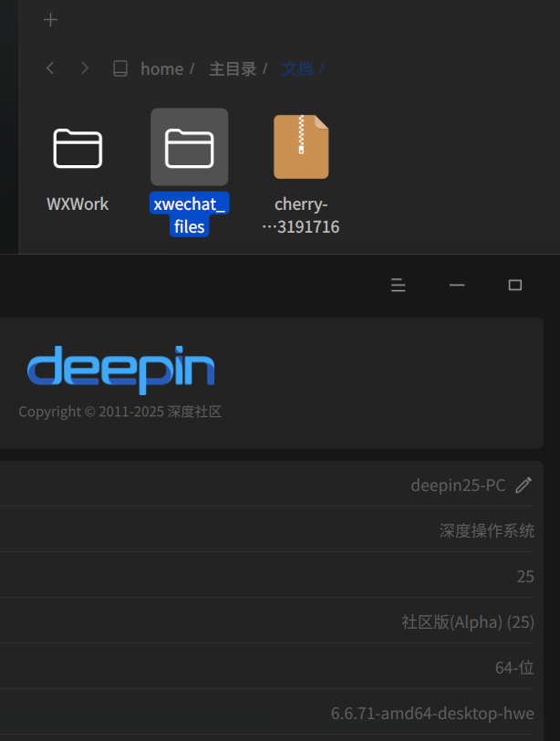Click the xwechat_files name label

point(190,215)
